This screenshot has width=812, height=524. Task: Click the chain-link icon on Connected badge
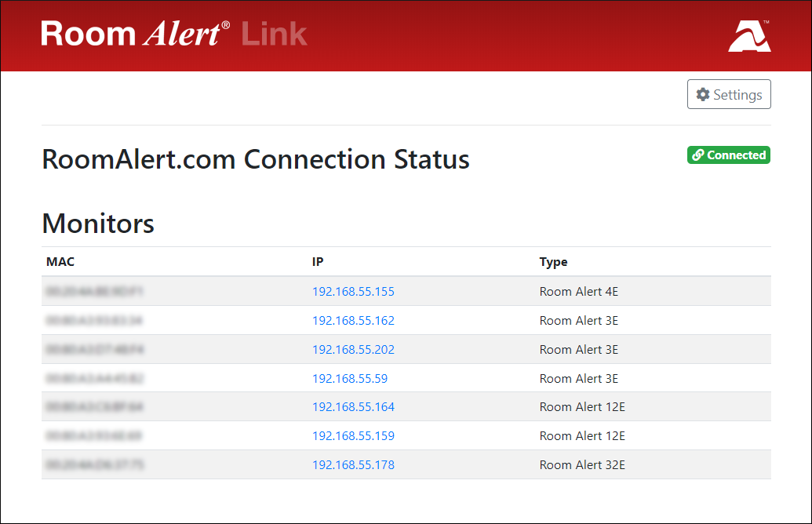[x=697, y=155]
